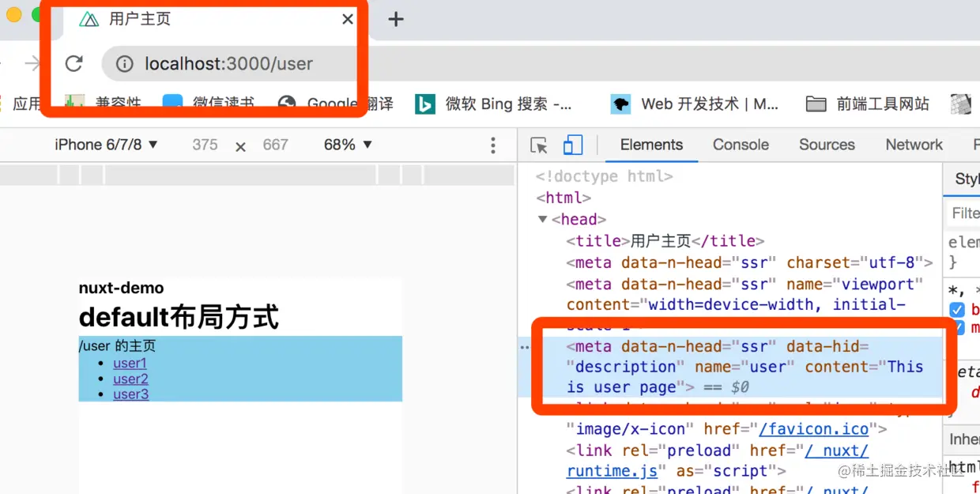Select the html element row
This screenshot has width=980, height=494.
click(563, 198)
